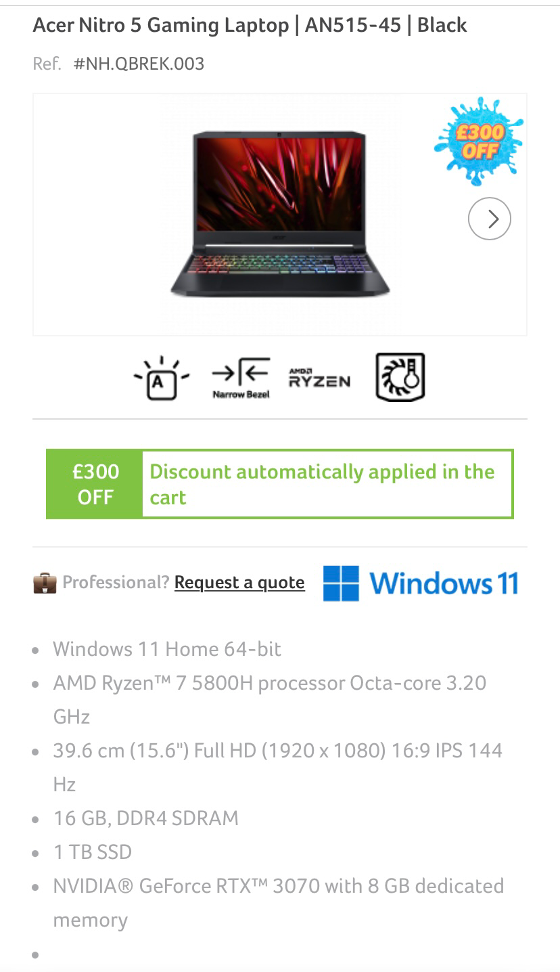Viewport: 560px width, 972px height.
Task: Click the Narrow Bezel feature icon
Action: pyautogui.click(x=241, y=377)
